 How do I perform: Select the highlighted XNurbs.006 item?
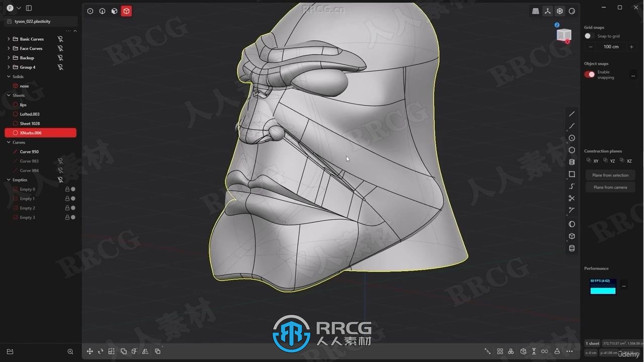(40, 133)
